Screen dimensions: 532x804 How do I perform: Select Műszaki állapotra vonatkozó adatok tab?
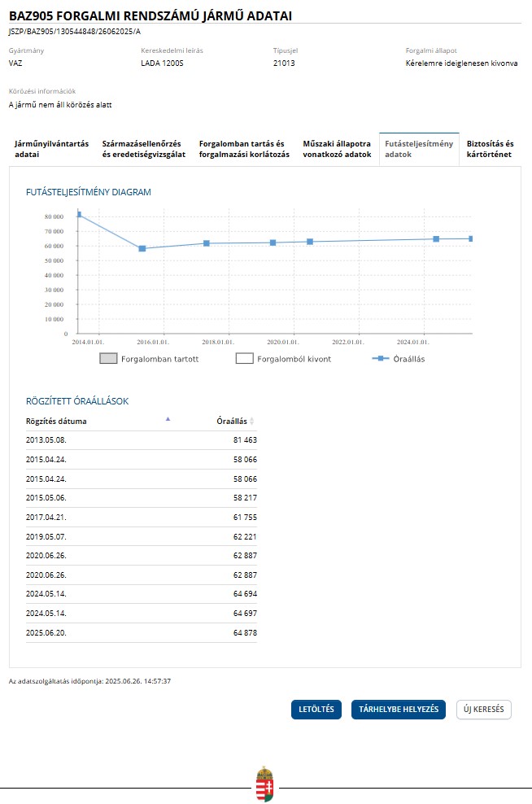tap(337, 149)
